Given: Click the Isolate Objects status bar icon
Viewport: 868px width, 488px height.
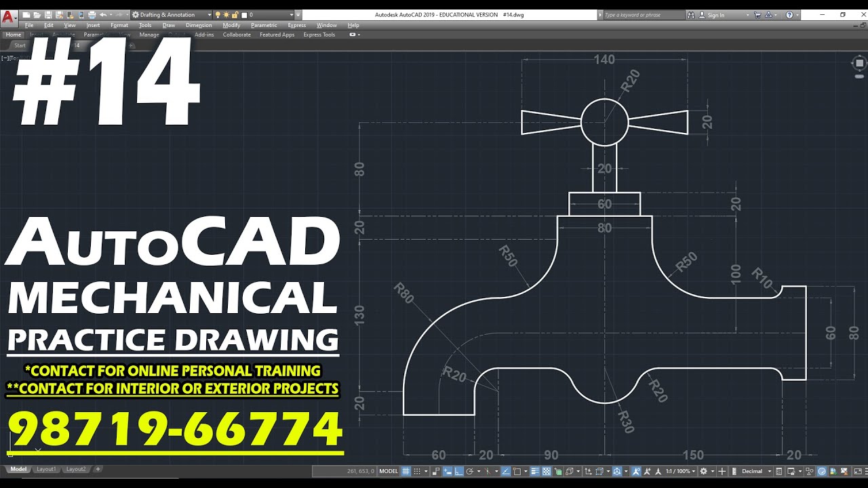Looking at the screenshot, I should point(810,471).
